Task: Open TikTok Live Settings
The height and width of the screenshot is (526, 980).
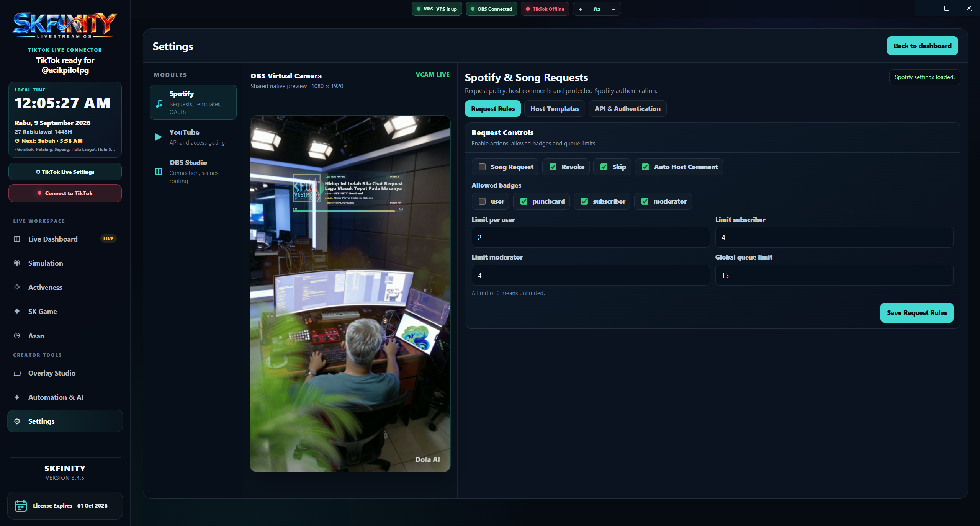Action: [x=65, y=172]
